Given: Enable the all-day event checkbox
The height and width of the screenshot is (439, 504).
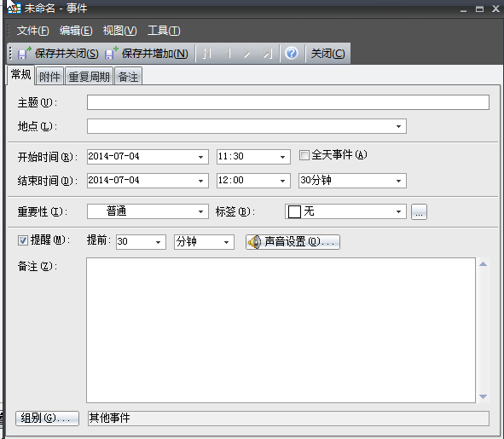Looking at the screenshot, I should pyautogui.click(x=304, y=155).
